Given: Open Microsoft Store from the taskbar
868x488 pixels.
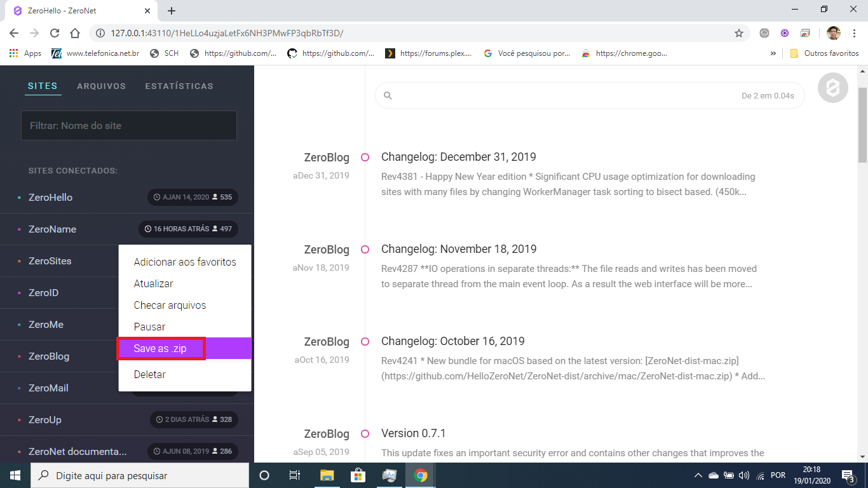Looking at the screenshot, I should point(358,475).
